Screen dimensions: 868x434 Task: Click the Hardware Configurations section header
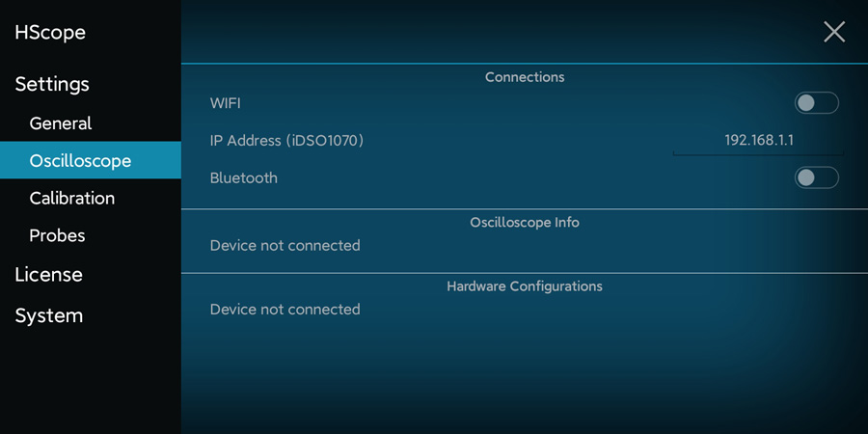pos(525,286)
